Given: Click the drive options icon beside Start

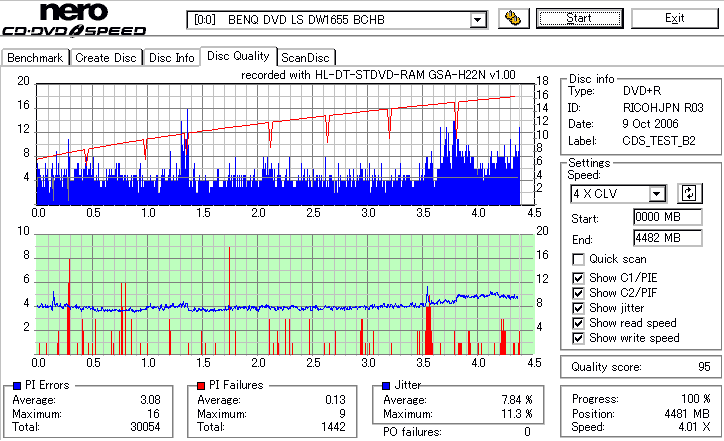Looking at the screenshot, I should [x=513, y=18].
